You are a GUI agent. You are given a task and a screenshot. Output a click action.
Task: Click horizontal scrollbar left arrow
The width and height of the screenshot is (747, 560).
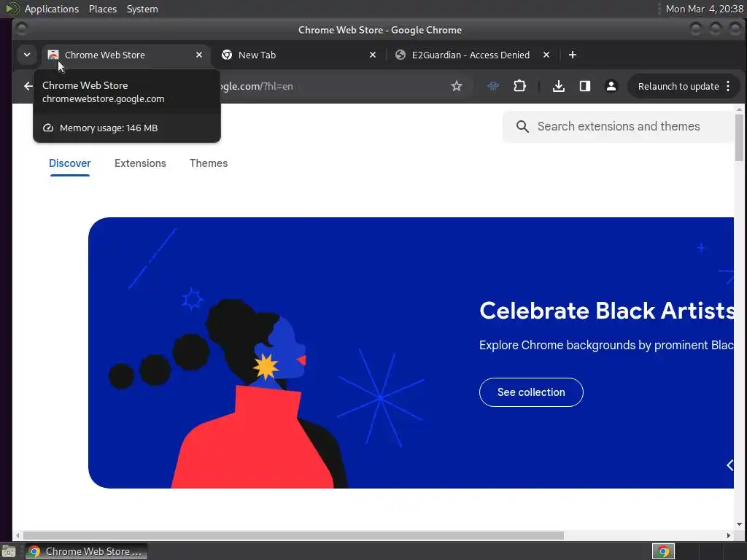(x=18, y=535)
